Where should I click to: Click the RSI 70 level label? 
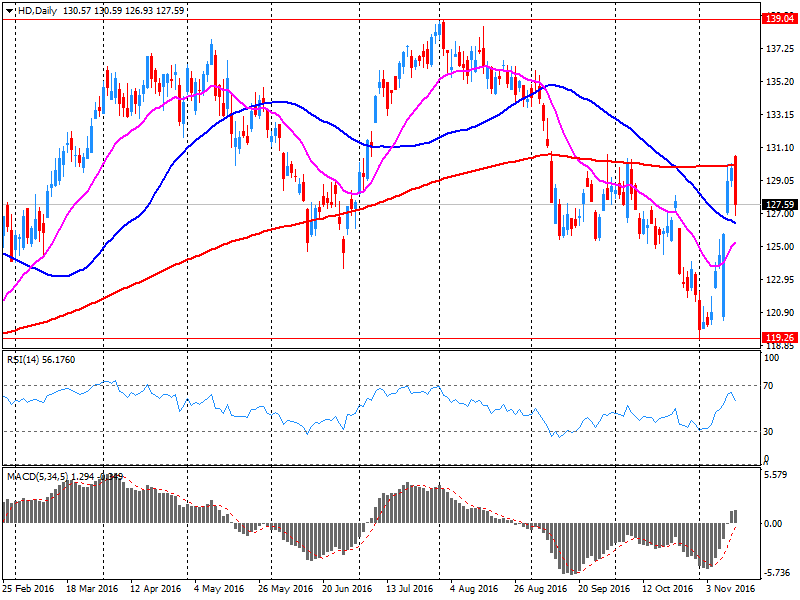(x=768, y=386)
